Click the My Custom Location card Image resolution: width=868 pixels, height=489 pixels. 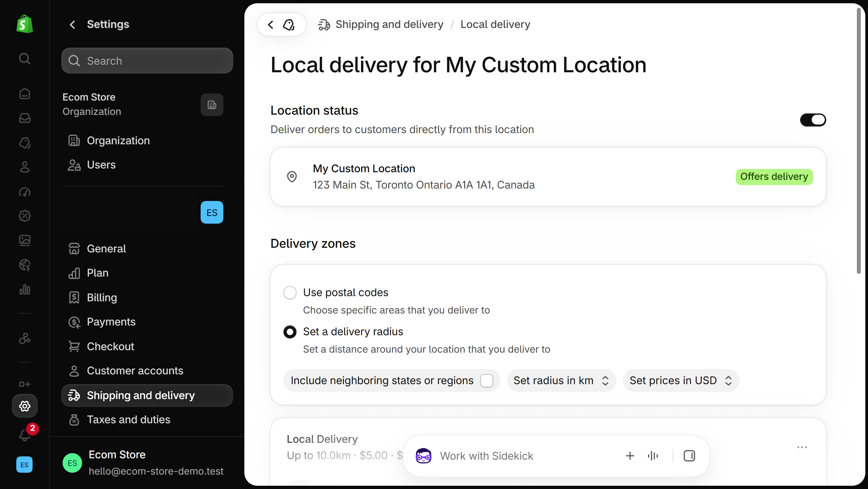(548, 177)
